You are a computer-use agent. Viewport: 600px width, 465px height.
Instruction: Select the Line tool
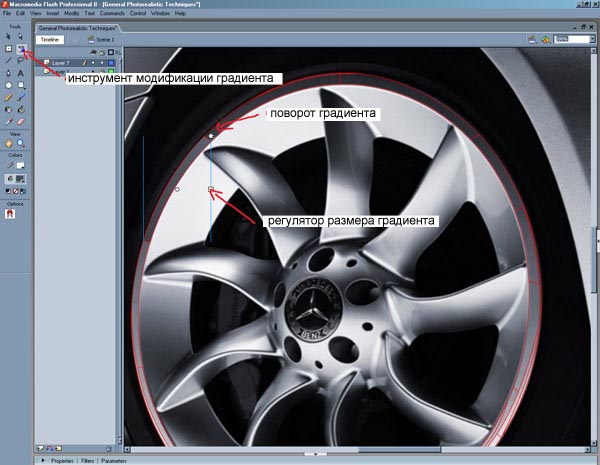[8, 60]
